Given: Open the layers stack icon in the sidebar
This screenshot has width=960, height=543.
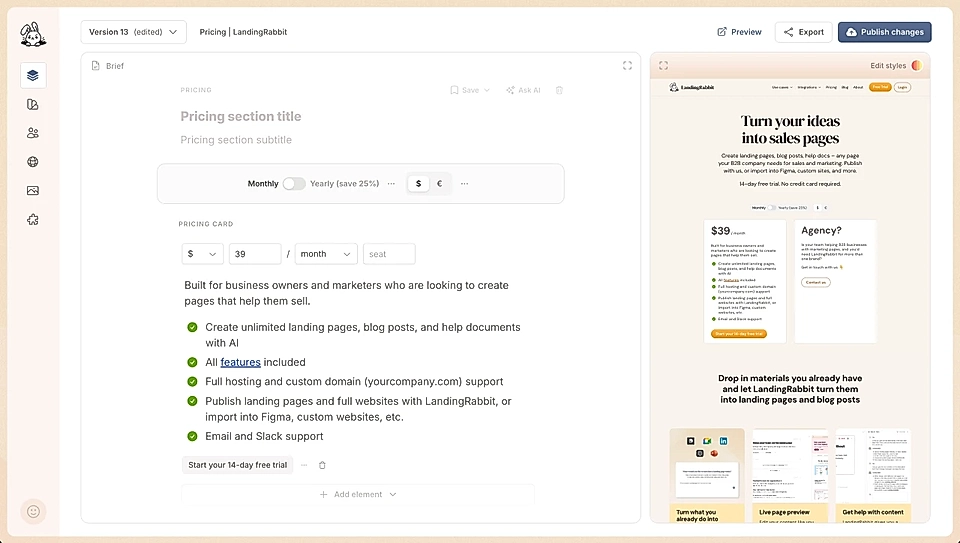Looking at the screenshot, I should 33,75.
